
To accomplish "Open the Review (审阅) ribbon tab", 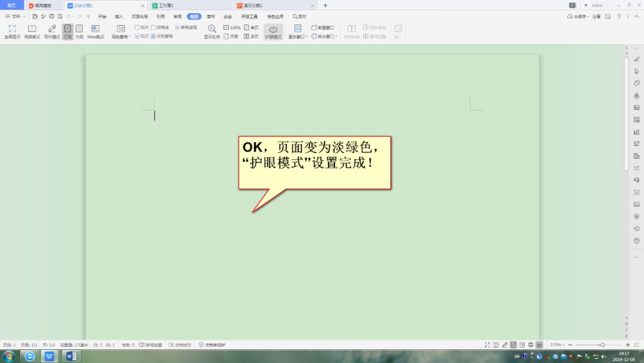I will [178, 17].
